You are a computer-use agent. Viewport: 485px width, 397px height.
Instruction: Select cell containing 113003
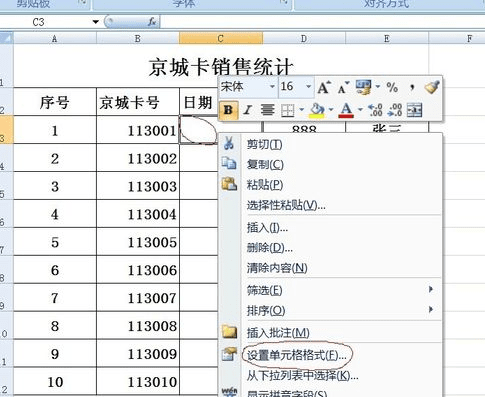pyautogui.click(x=138, y=186)
